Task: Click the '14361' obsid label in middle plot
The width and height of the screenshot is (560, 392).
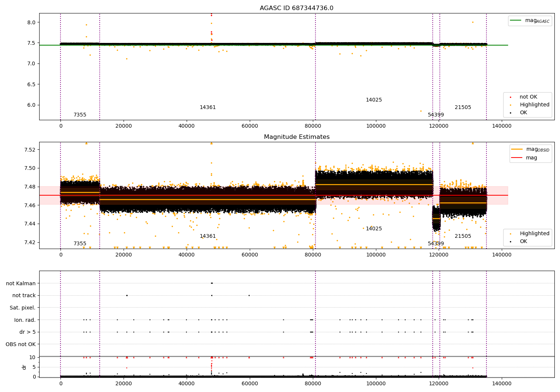Action: click(x=208, y=236)
